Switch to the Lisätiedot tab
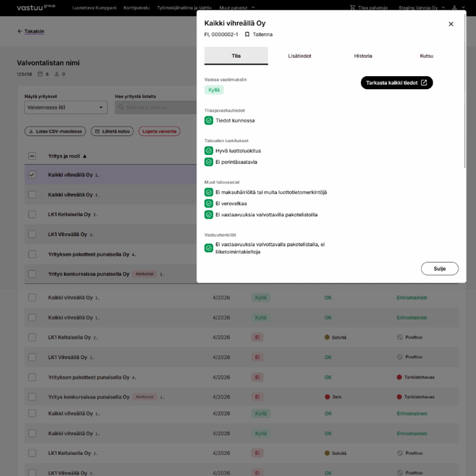 (x=300, y=56)
